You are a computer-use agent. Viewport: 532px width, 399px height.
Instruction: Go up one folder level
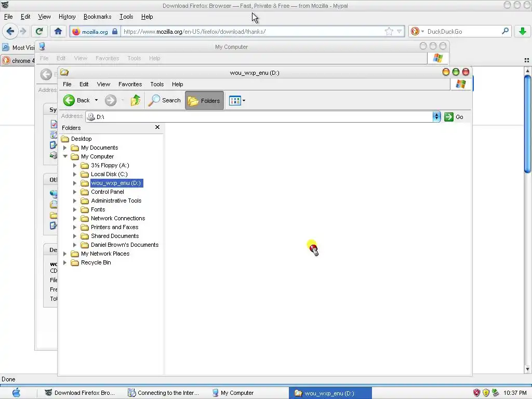(136, 100)
